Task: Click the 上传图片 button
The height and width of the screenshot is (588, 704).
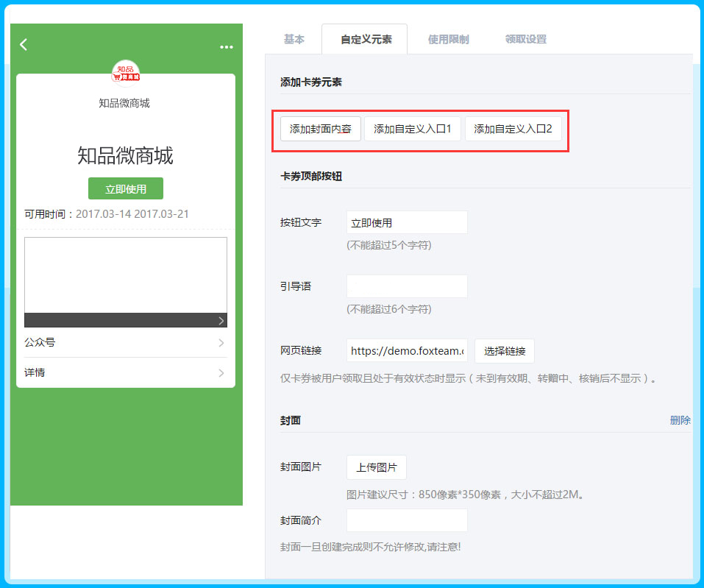Action: [377, 467]
